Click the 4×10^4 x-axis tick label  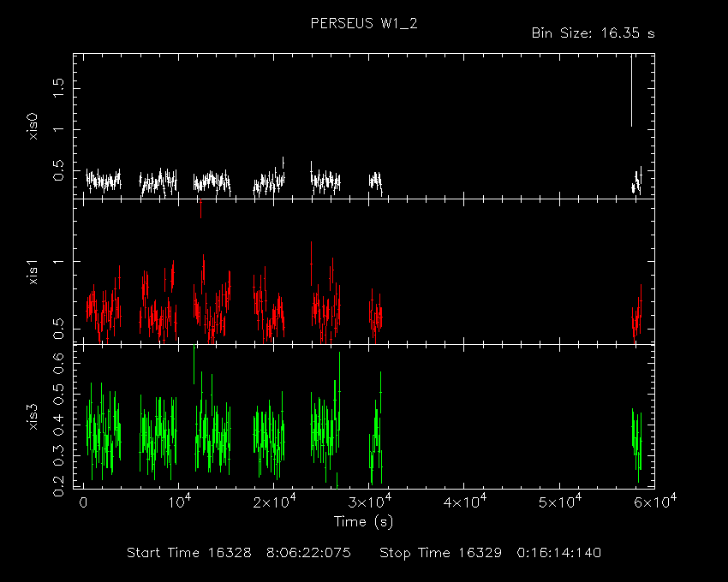pos(465,502)
